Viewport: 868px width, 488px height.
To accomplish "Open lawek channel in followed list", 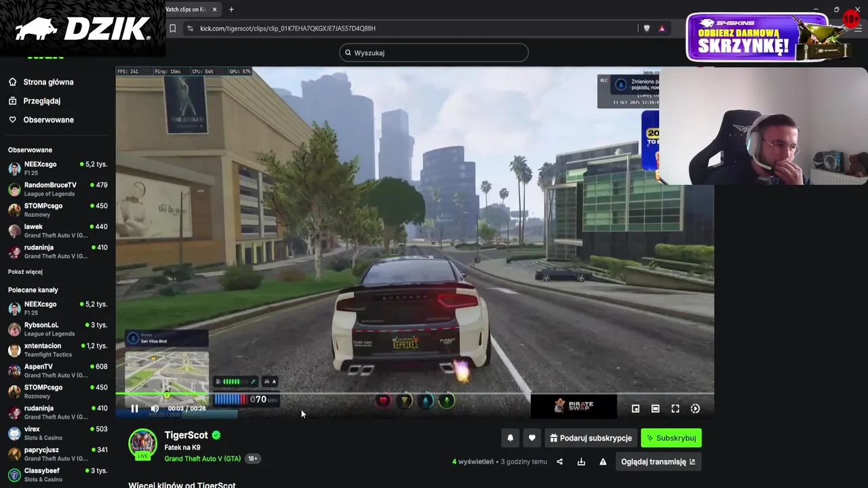I will 58,230.
